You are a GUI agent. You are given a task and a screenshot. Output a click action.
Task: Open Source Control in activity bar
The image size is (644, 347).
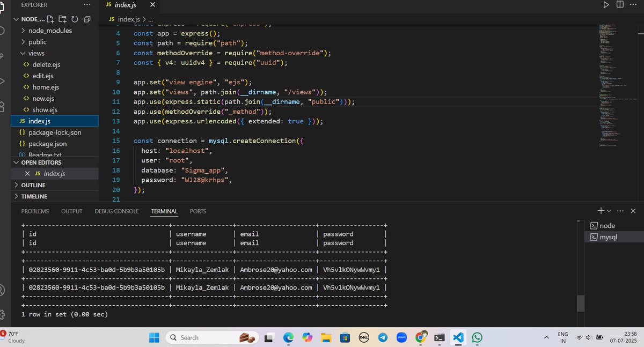click(2, 56)
